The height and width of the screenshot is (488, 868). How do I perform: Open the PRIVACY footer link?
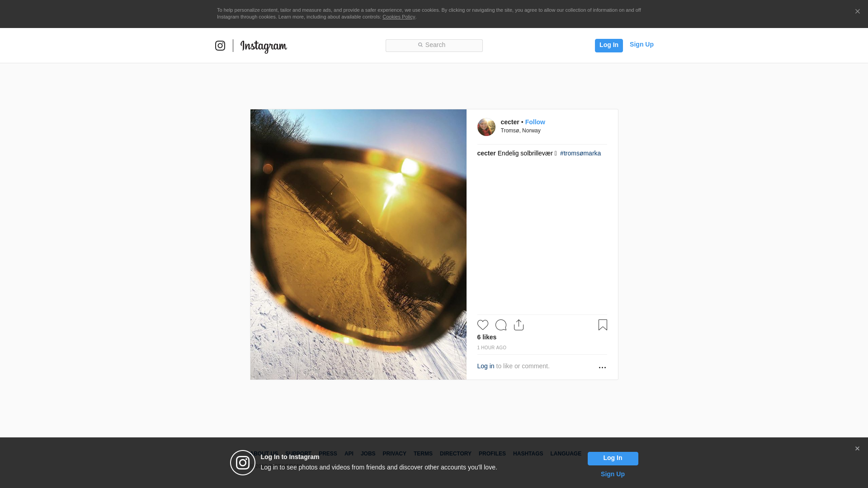coord(394,454)
